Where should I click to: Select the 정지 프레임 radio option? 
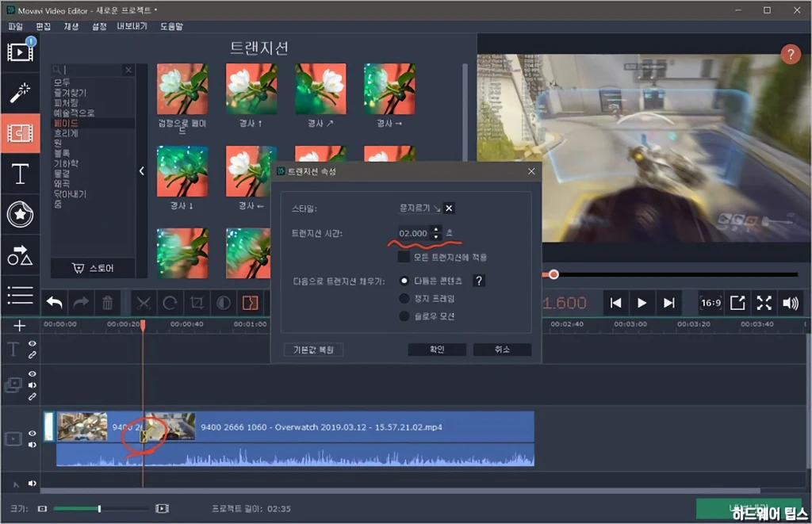(404, 298)
